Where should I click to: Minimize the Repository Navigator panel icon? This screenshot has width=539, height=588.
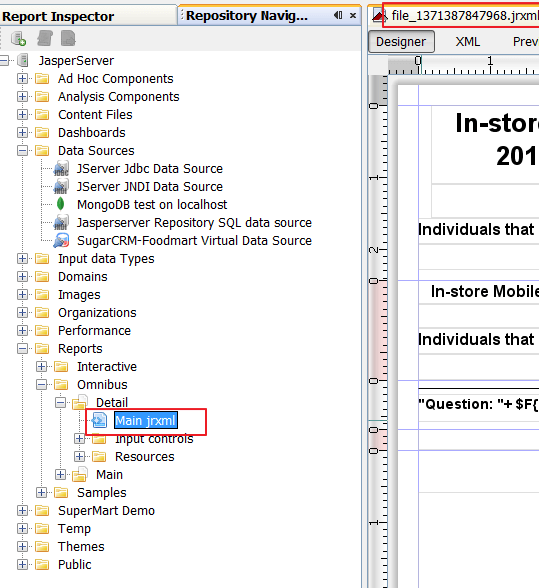pyautogui.click(x=338, y=15)
